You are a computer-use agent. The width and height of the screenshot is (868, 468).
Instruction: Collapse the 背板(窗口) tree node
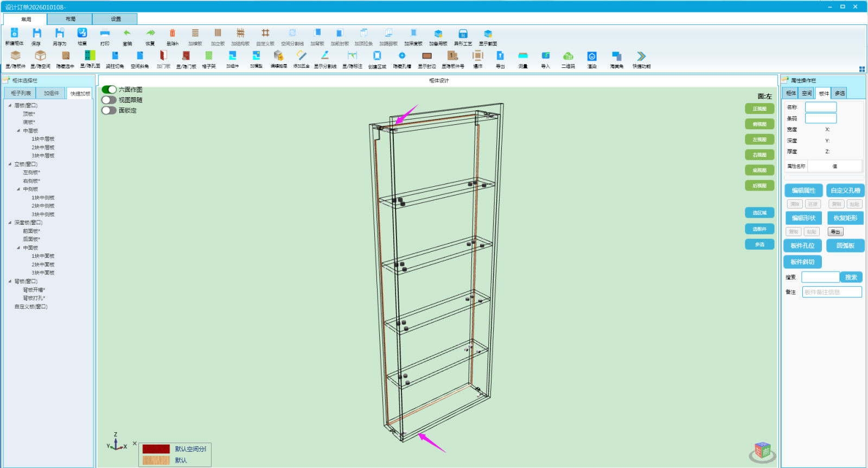[x=10, y=281]
